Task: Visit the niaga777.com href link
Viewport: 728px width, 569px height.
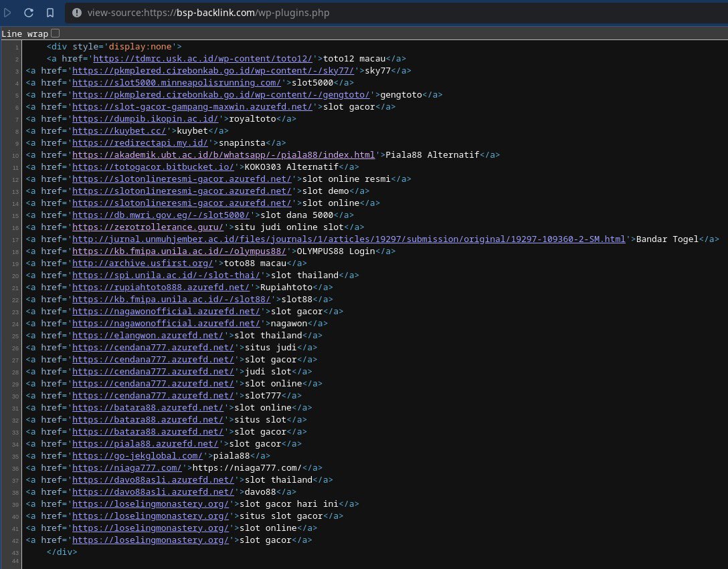Action: pos(127,469)
